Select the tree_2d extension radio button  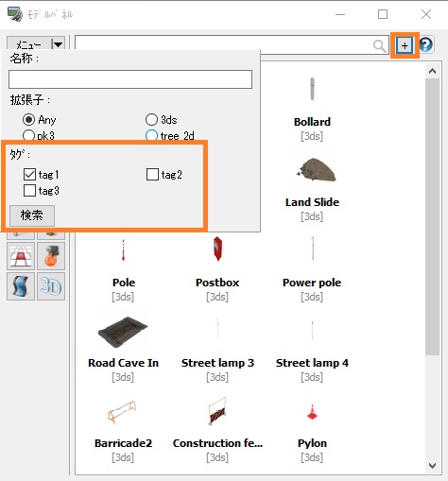point(151,135)
